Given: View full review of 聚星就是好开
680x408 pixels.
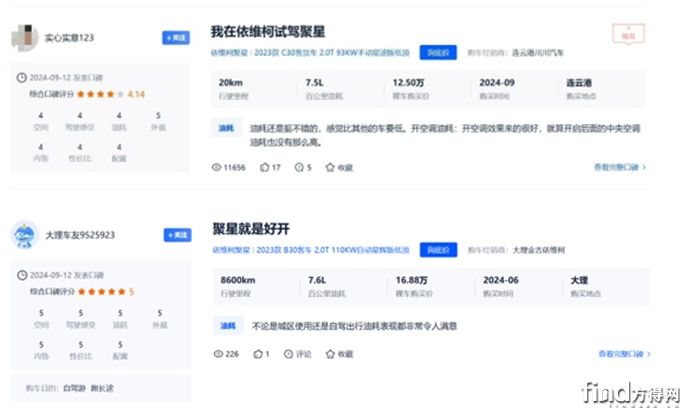Looking at the screenshot, I should (624, 354).
